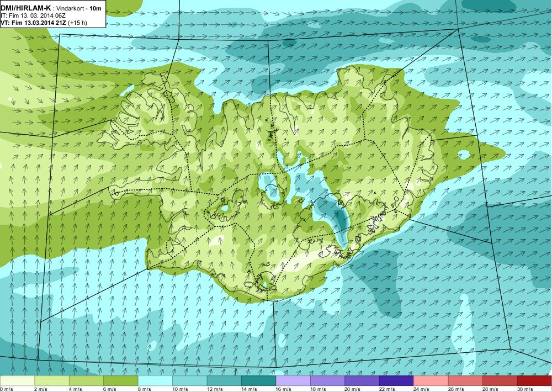Viewport: 552px width, 392px height.
Task: Click the 22–24 m/s dark indigo swatch
Action: pyautogui.click(x=397, y=381)
